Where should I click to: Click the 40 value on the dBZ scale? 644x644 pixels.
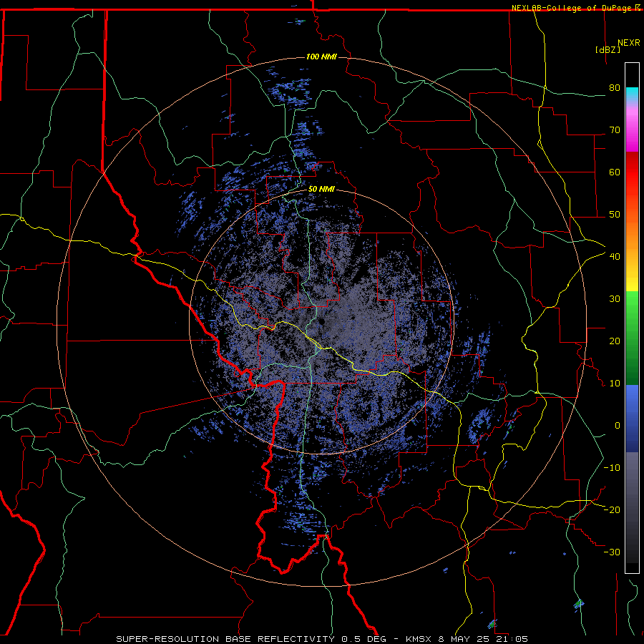[615, 257]
